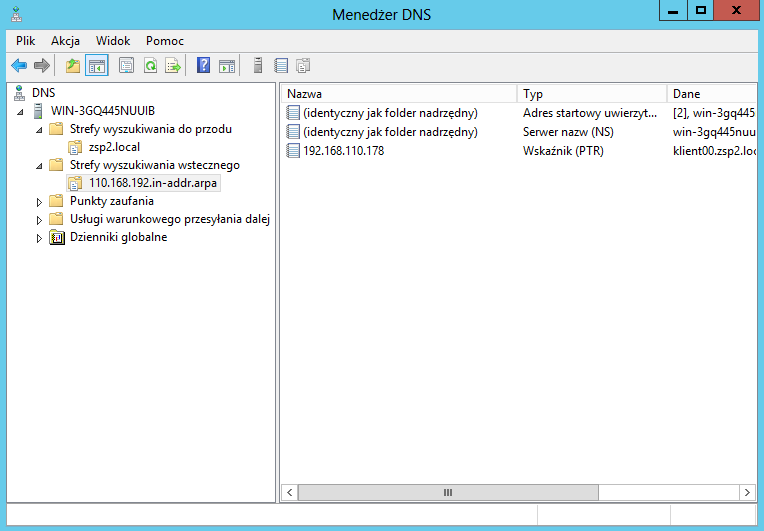Click the Up one level folder icon
764x531 pixels.
pos(72,66)
